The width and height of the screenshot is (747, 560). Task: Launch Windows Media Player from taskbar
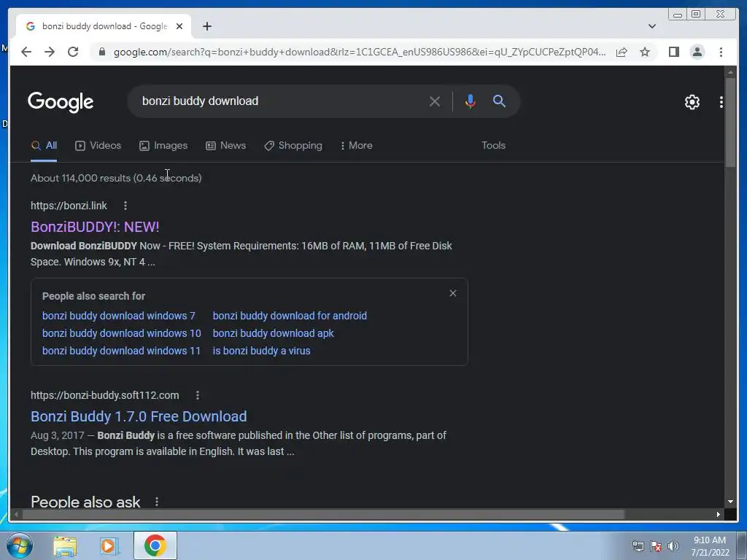(x=109, y=546)
